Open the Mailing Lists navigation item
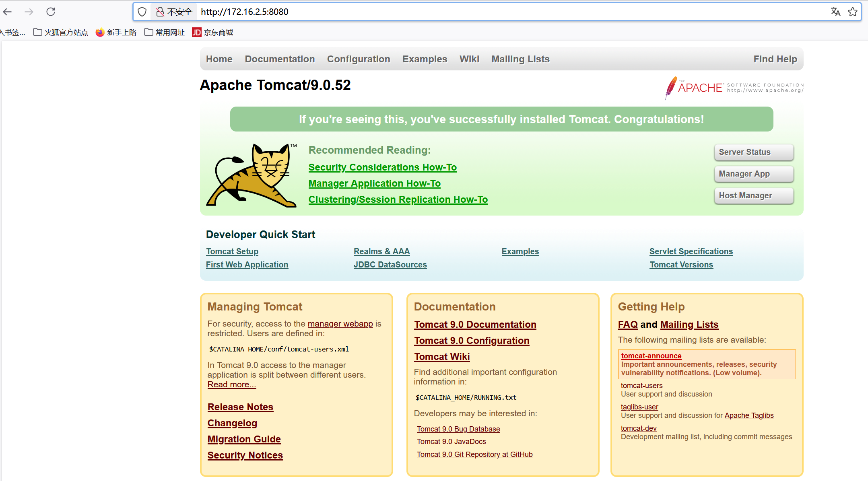Image resolution: width=868 pixels, height=481 pixels. coord(520,59)
